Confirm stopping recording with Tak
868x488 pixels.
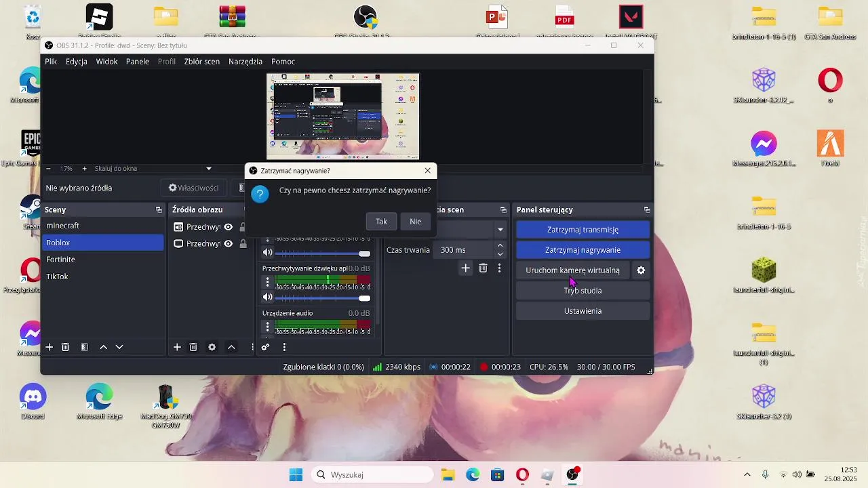pos(381,222)
